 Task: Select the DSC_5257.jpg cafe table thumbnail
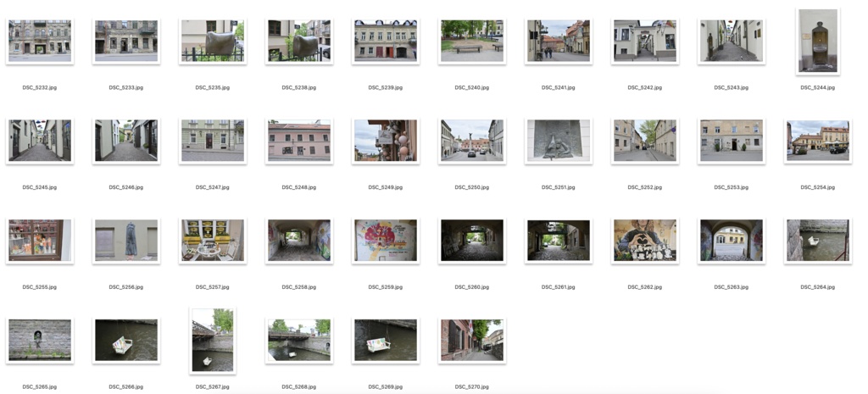coord(213,241)
